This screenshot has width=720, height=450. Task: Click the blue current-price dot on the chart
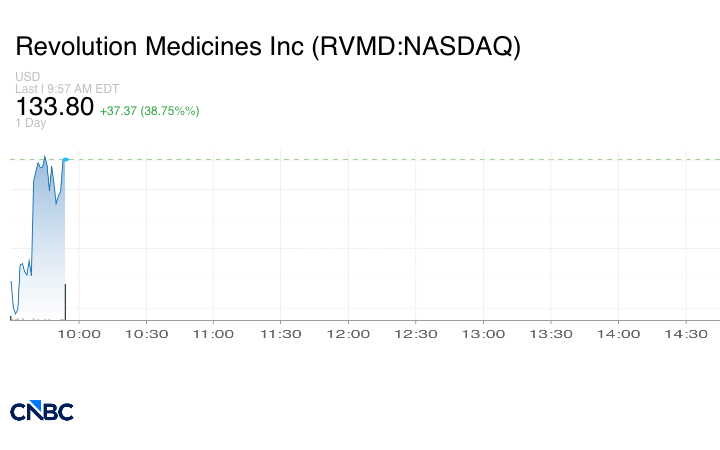click(x=65, y=160)
